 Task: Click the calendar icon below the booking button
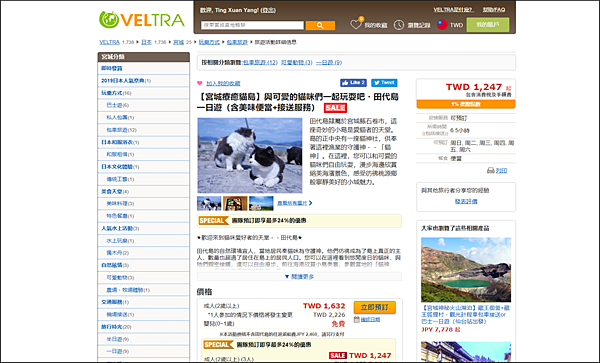point(357,319)
